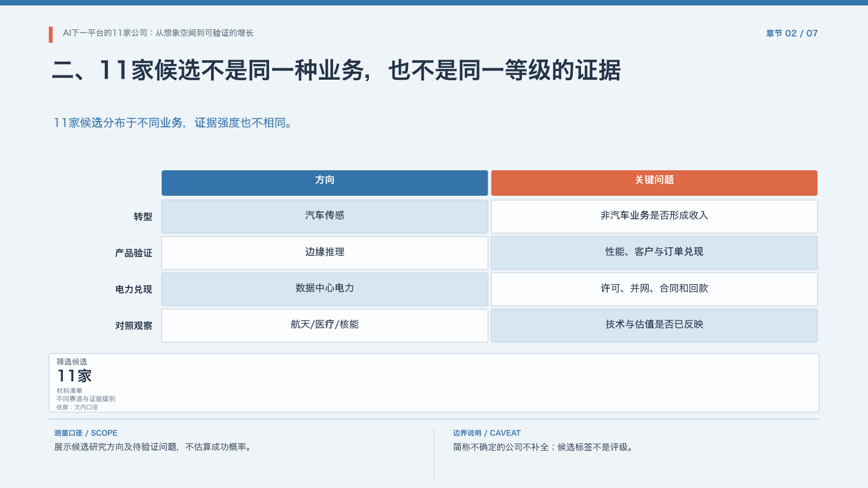This screenshot has height=488, width=868.
Task: Select the 航天/医疗/核能 cell
Action: [324, 325]
